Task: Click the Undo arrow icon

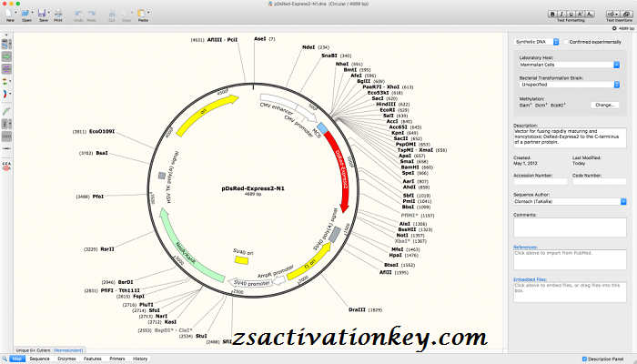Action: click(x=78, y=14)
